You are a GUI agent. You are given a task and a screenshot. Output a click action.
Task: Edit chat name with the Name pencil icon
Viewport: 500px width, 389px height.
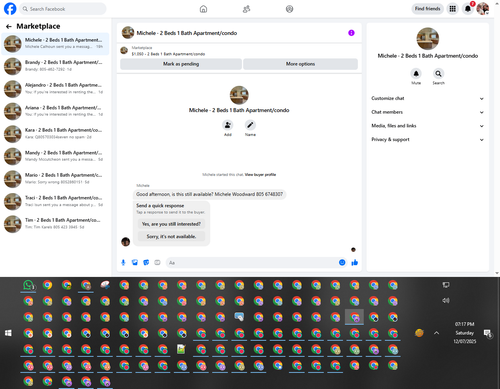250,125
